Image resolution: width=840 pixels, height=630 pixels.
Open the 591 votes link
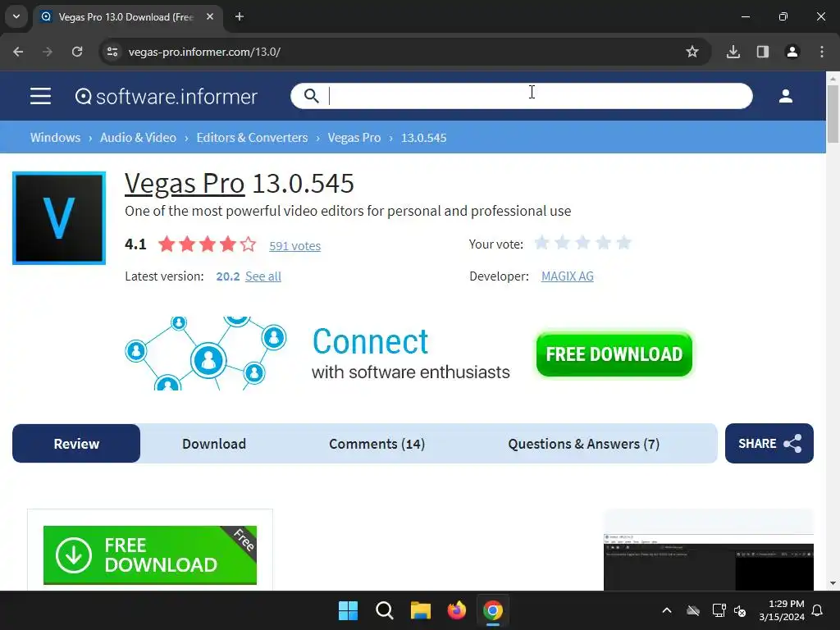pyautogui.click(x=295, y=246)
